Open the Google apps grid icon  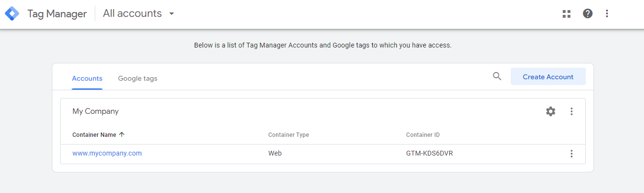567,14
